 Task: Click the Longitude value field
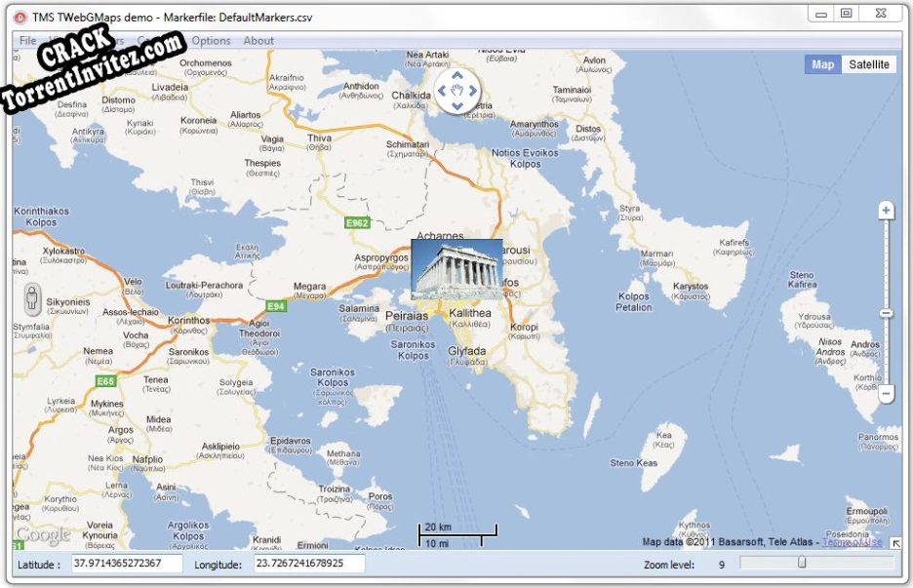click(309, 564)
